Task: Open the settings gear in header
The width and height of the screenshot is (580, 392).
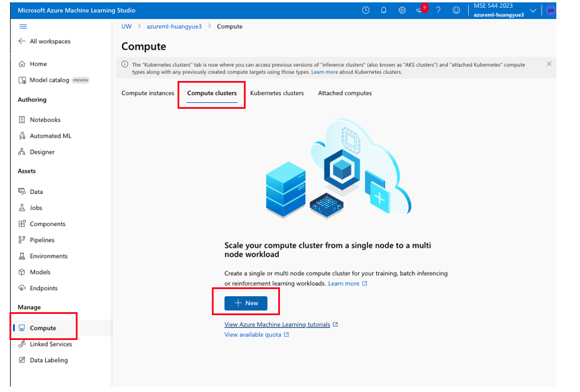Action: 402,10
